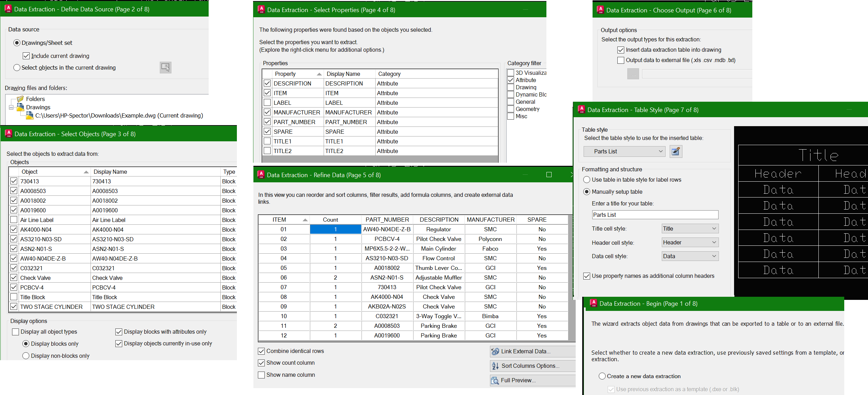Image resolution: width=868 pixels, height=395 pixels.
Task: Expand the Title cell style dropdown
Action: [x=690, y=229]
